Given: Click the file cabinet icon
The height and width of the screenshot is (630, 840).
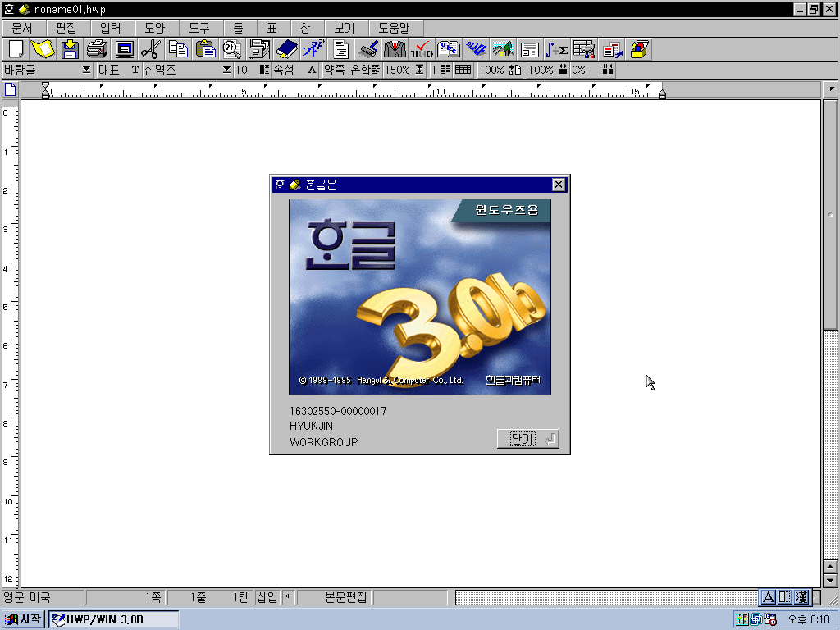Looking at the screenshot, I should [259, 49].
